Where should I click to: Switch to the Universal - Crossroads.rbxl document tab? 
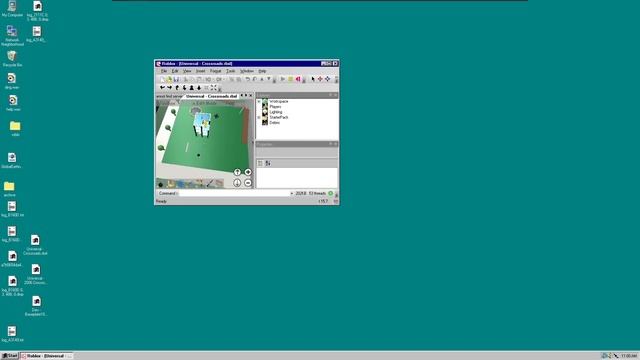[211, 96]
